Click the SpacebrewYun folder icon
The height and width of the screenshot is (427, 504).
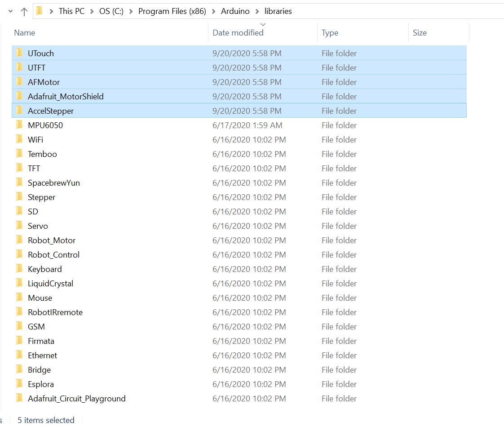pos(20,182)
